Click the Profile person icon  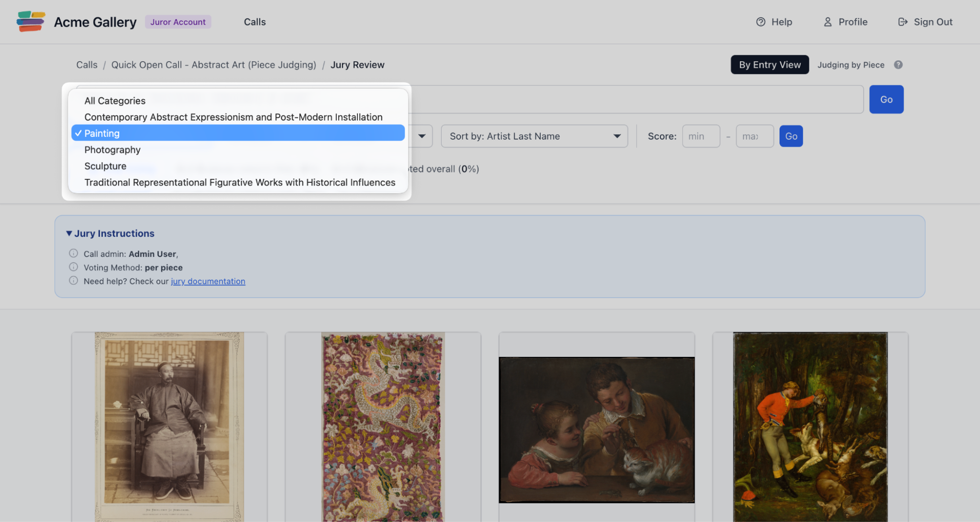click(x=828, y=22)
